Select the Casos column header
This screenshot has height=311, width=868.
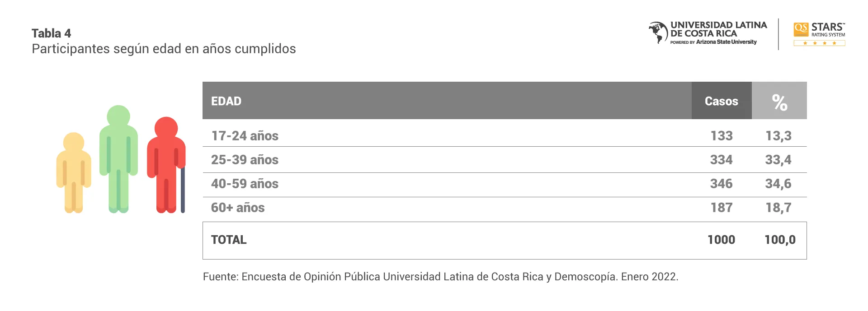click(x=722, y=101)
